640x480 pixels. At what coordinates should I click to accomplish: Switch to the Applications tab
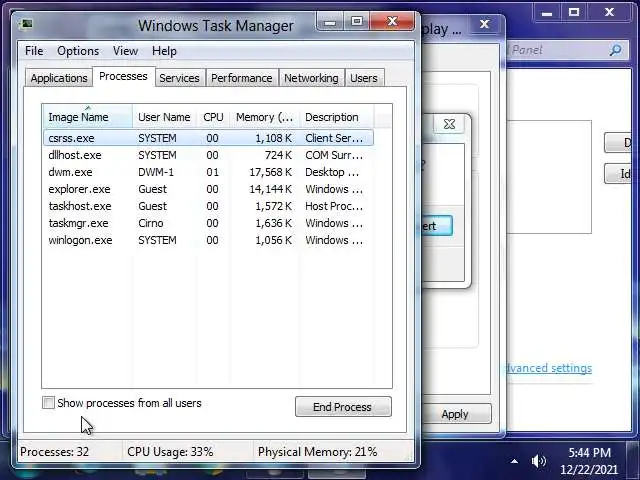[x=59, y=78]
